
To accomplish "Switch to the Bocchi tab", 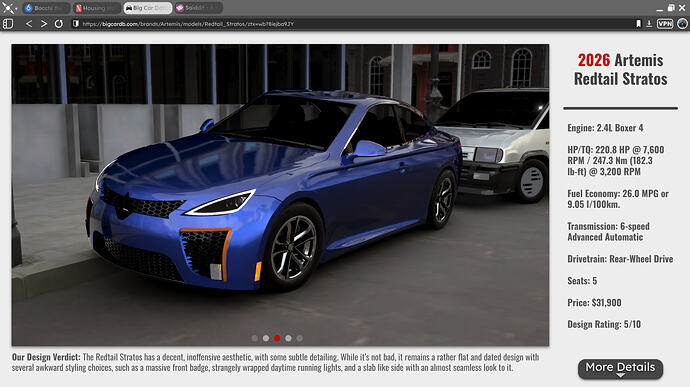I will tap(47, 8).
